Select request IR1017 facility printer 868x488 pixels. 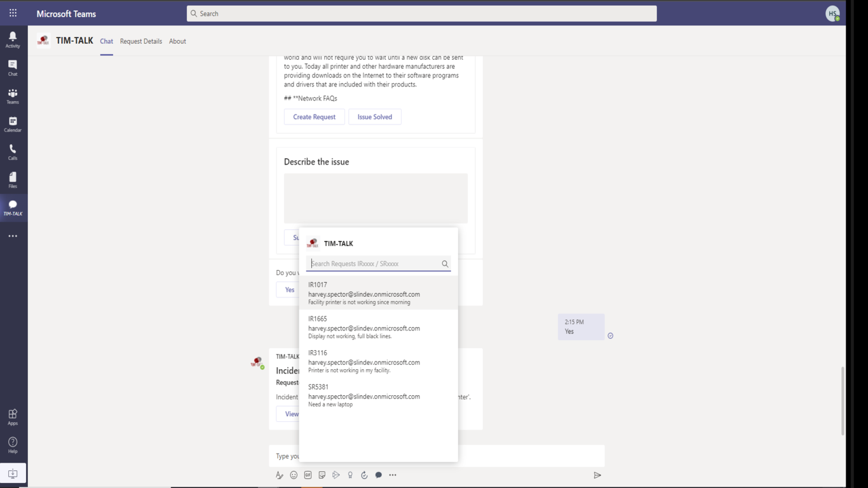[x=378, y=293]
